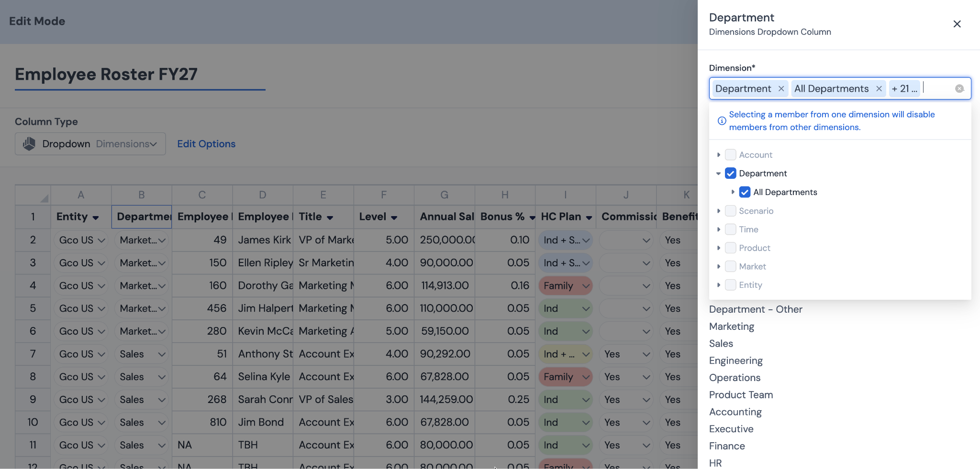Click the 0.25 bonus cell

coord(505,400)
